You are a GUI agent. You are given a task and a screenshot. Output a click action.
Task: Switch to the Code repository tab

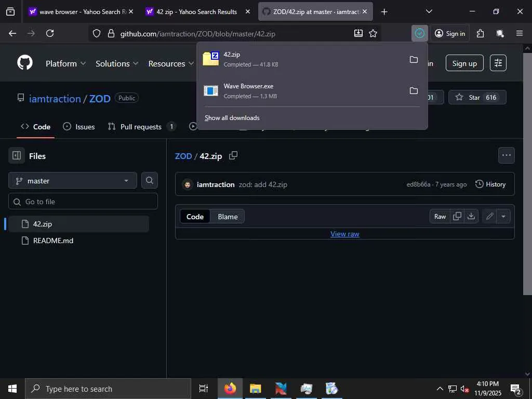tap(36, 127)
